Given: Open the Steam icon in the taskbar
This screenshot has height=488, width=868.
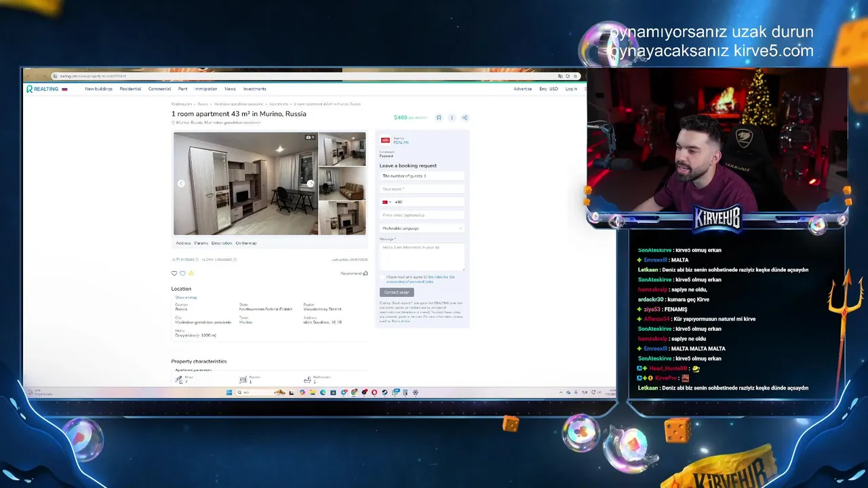Looking at the screenshot, I should pyautogui.click(x=384, y=392).
